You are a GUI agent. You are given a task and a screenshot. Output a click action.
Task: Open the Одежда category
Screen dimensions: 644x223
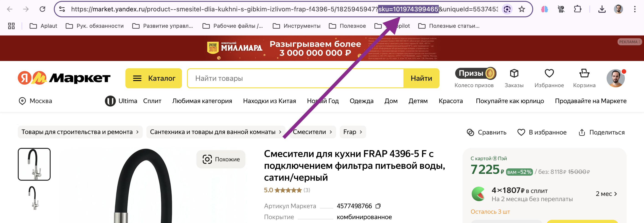[361, 101]
